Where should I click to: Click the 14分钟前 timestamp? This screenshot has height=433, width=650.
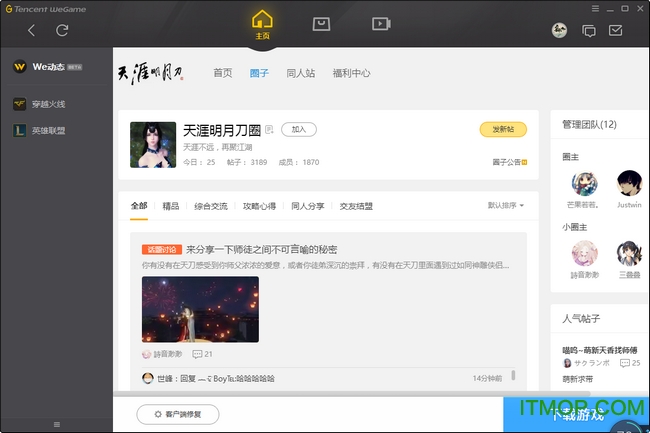(487, 378)
